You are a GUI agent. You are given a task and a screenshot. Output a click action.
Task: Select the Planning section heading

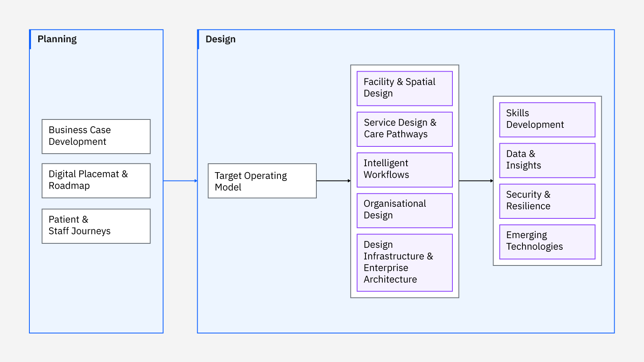[x=57, y=39]
